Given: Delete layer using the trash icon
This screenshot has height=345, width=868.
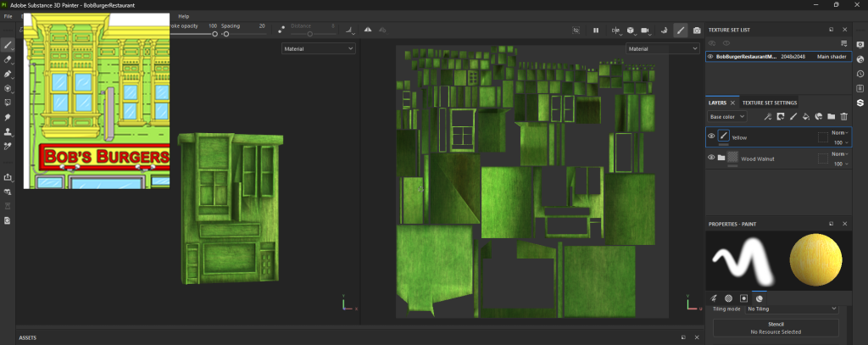Looking at the screenshot, I should 843,116.
